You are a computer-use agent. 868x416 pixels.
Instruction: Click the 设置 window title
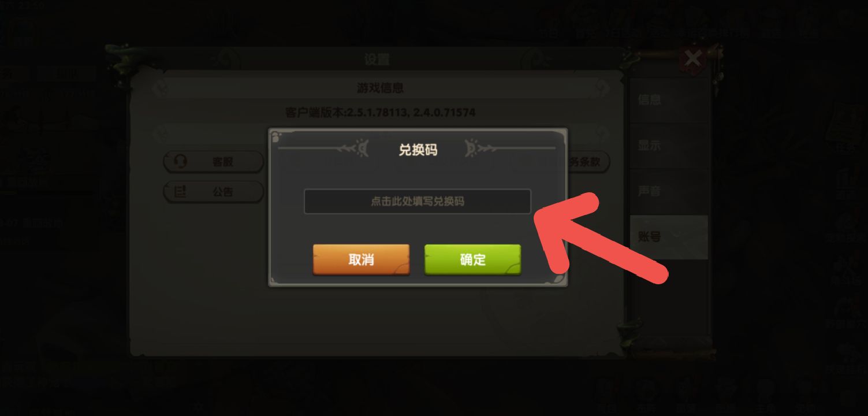(x=377, y=60)
